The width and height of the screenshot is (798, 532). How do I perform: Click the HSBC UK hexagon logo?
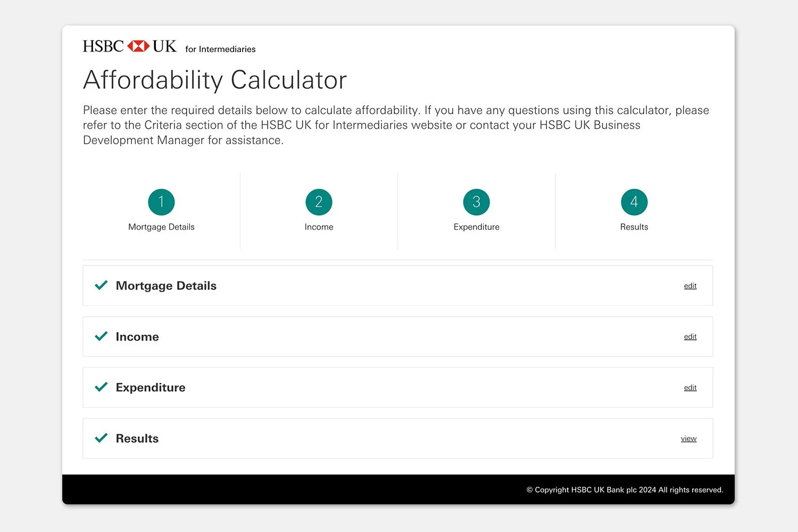pyautogui.click(x=138, y=46)
